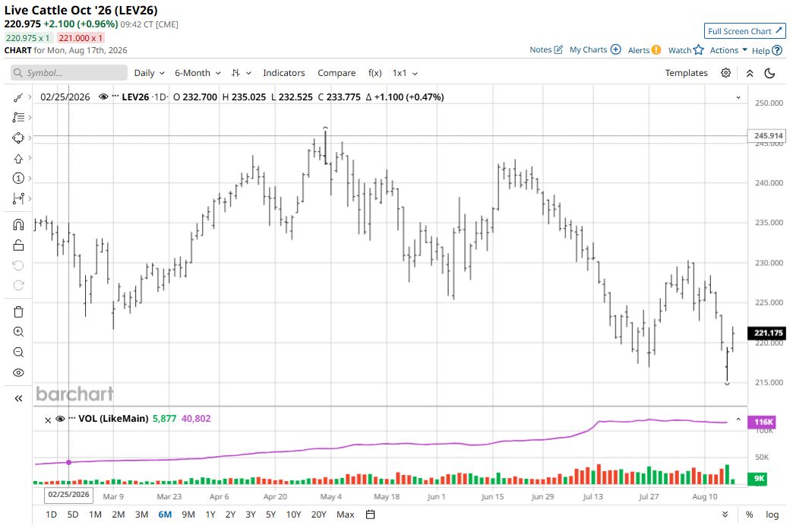Click the open interest line marker dot at 02/25/2026

pyautogui.click(x=69, y=462)
